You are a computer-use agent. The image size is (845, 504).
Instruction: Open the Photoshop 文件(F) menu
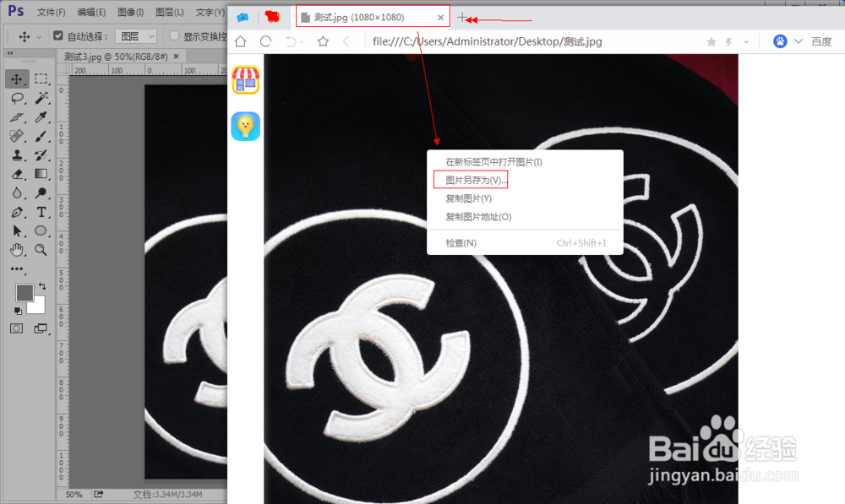[52, 12]
